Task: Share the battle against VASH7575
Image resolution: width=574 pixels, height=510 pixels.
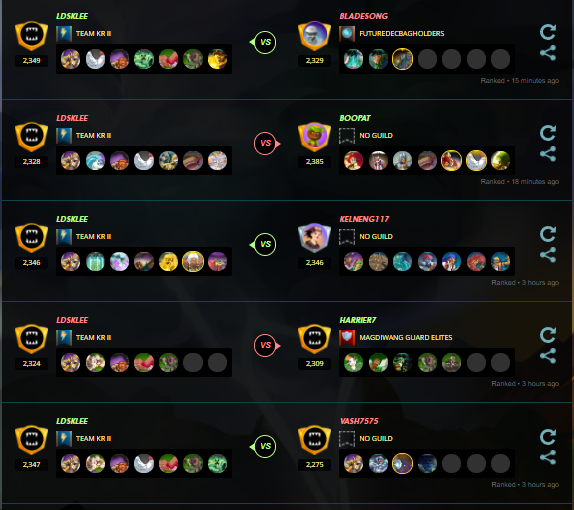Action: click(548, 457)
